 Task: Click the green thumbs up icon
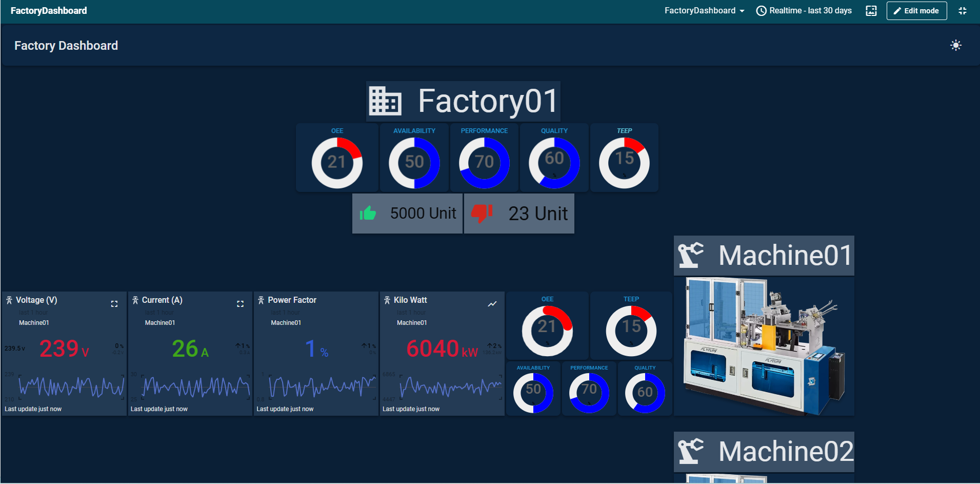tap(368, 213)
